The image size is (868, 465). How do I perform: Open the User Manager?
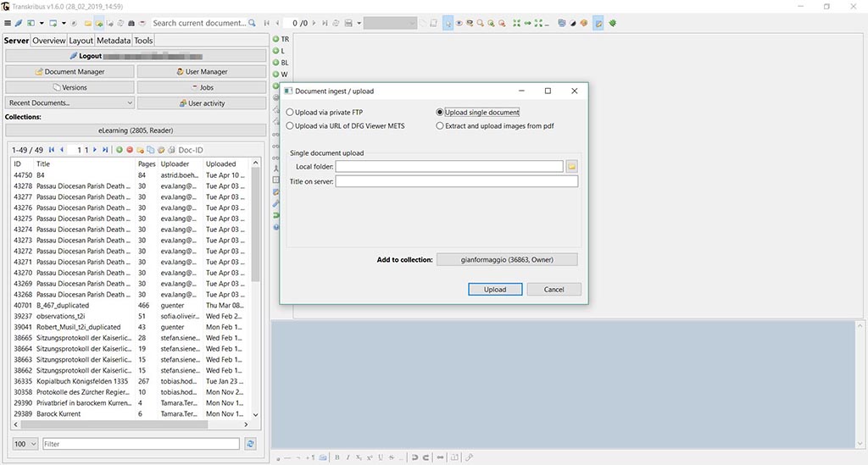(202, 72)
